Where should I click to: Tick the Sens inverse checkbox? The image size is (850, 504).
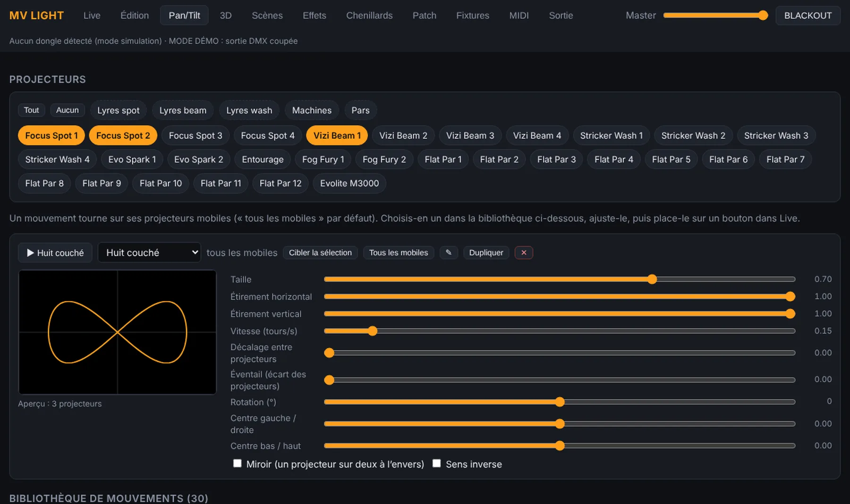(437, 463)
